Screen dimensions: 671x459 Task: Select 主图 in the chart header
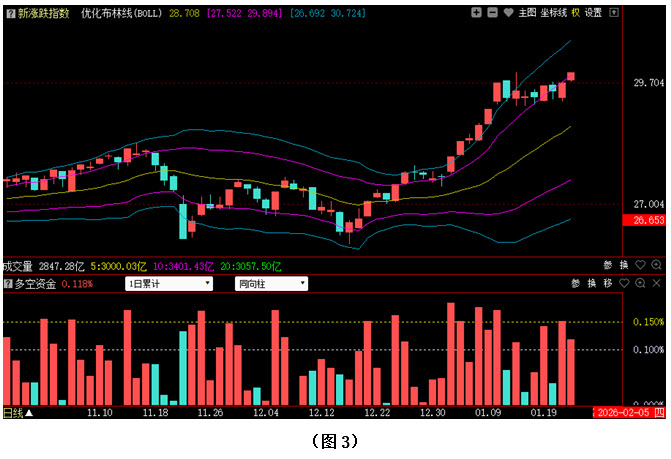pos(527,13)
